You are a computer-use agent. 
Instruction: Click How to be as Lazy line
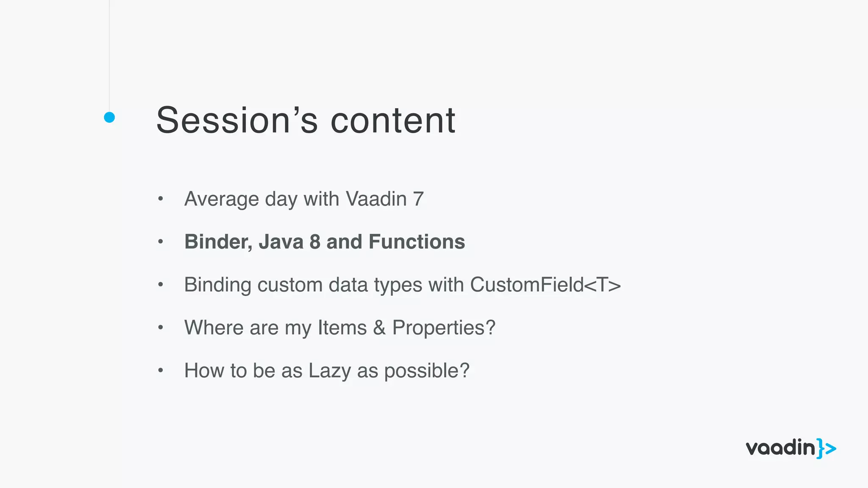(x=327, y=371)
